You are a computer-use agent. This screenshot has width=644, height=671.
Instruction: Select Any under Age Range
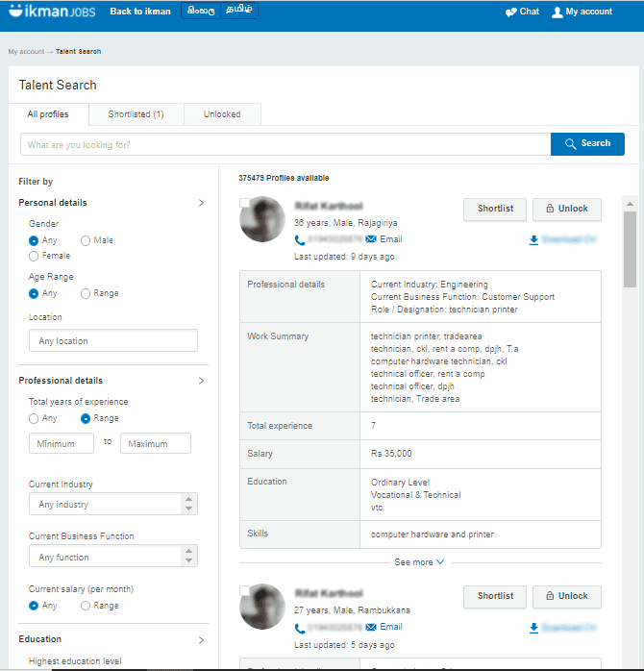tap(34, 294)
